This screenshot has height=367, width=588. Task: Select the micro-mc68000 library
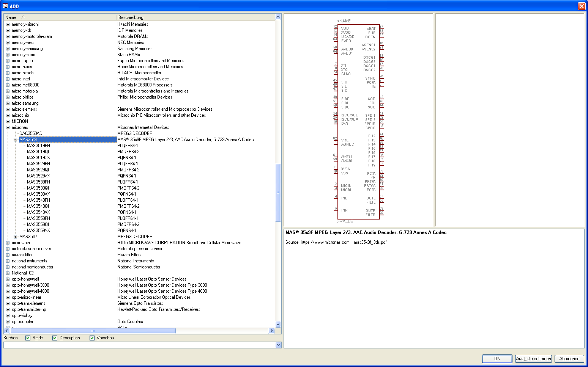tap(25, 85)
